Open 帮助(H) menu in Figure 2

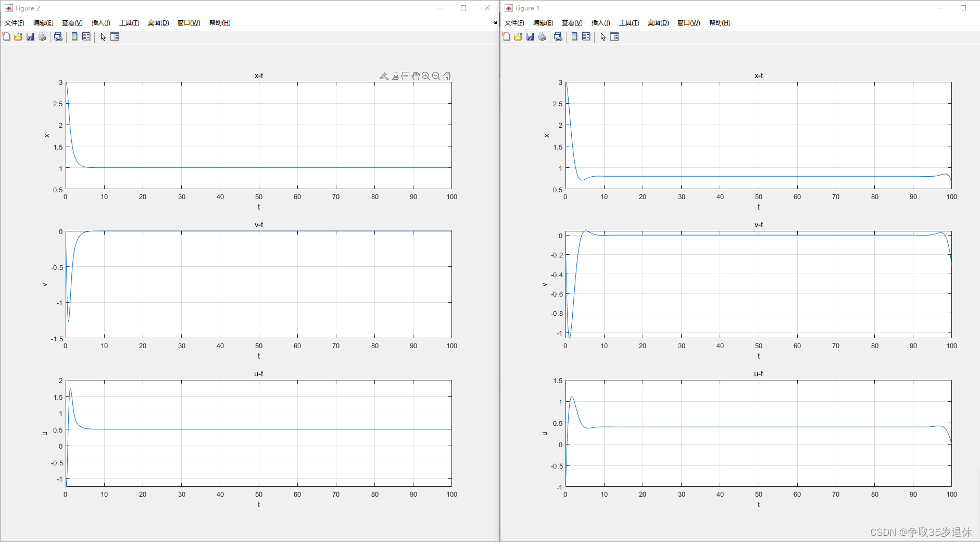point(220,23)
